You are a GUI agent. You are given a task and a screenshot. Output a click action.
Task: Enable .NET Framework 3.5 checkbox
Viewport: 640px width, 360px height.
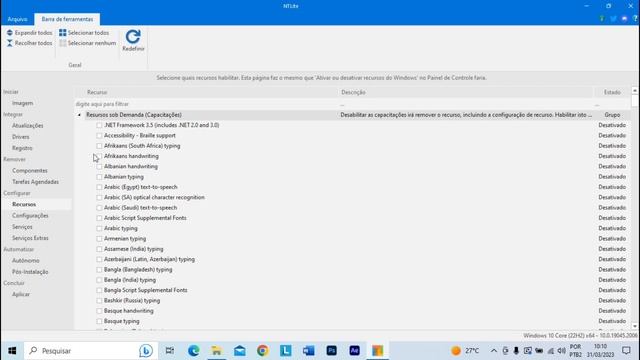click(99, 125)
